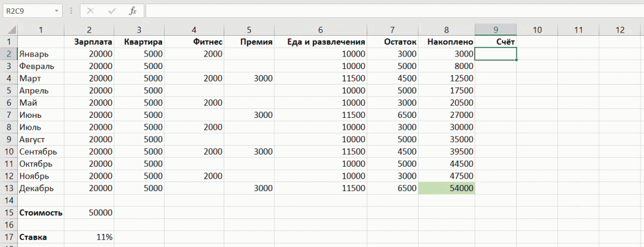This screenshot has height=247, width=644.
Task: Click formula bar options three-dot handle
Action: [x=72, y=11]
